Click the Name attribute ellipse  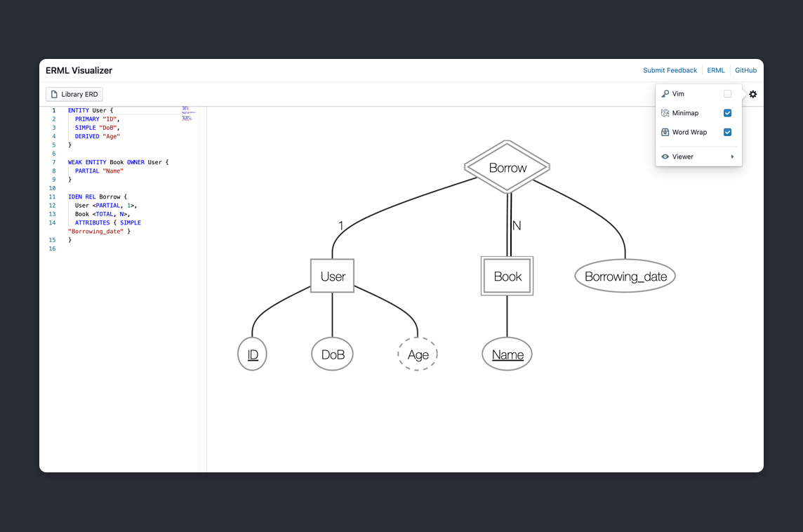pyautogui.click(x=507, y=354)
